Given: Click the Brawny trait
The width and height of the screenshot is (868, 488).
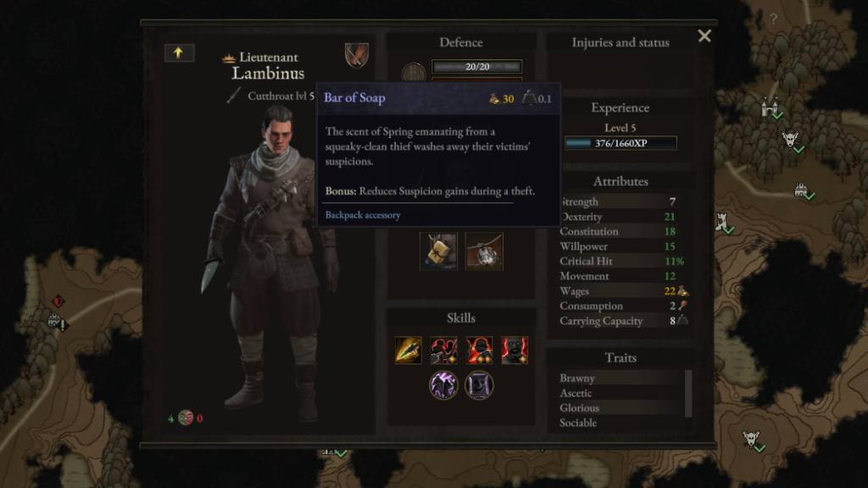Looking at the screenshot, I should click(x=576, y=378).
